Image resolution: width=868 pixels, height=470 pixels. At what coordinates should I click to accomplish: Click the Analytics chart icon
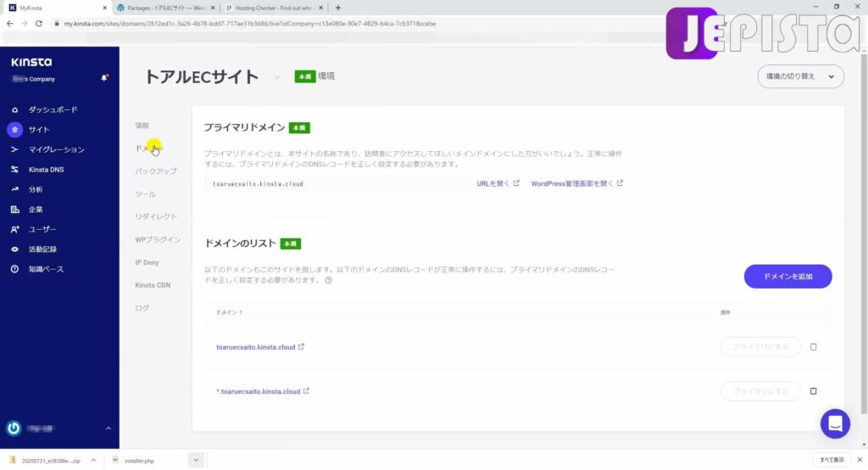click(14, 189)
